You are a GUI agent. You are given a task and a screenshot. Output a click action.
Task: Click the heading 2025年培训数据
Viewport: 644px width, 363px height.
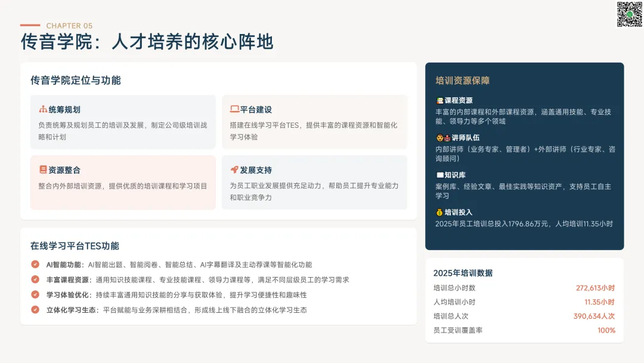463,273
